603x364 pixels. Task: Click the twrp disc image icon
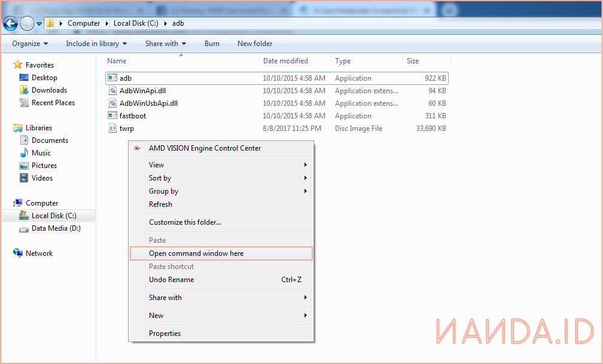(x=112, y=129)
